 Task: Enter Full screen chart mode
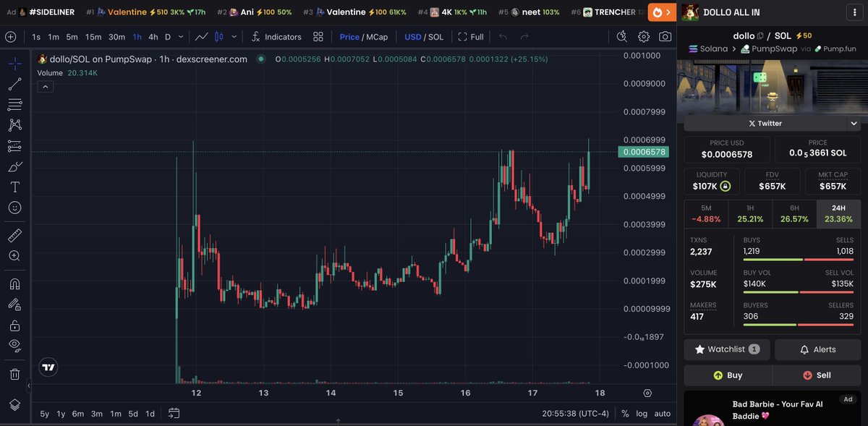pyautogui.click(x=471, y=37)
